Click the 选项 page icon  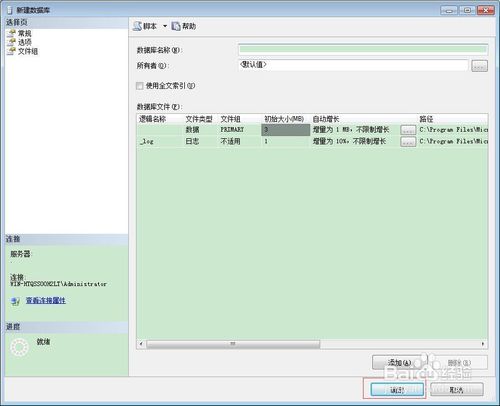click(11, 42)
